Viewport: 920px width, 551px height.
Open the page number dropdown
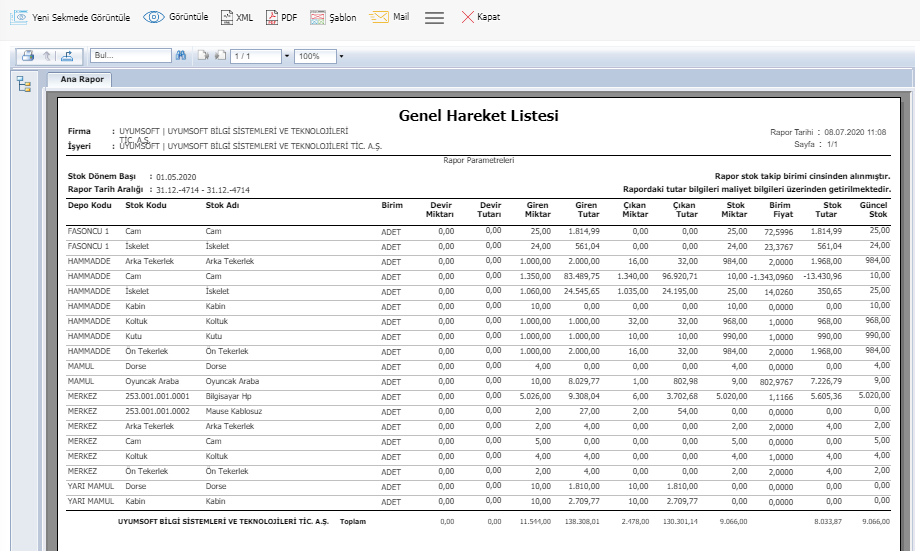click(x=287, y=56)
